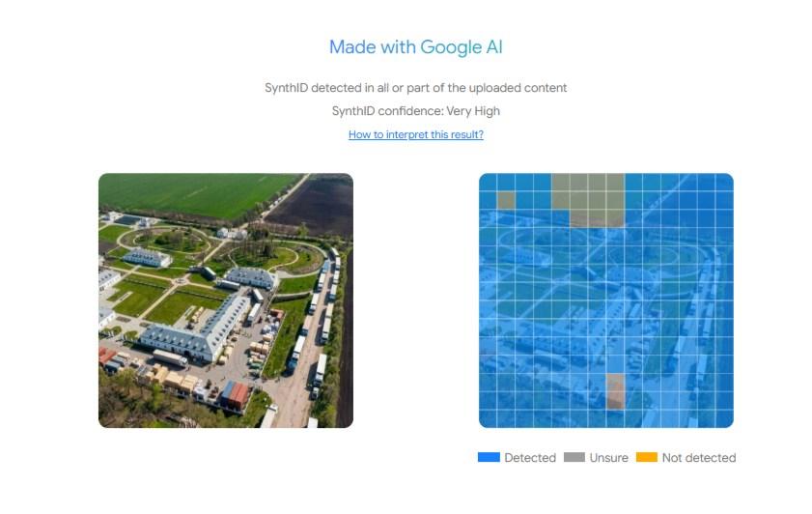Click the blue bottom-right corner cell of heatmap
The image size is (812, 514).
click(x=723, y=417)
